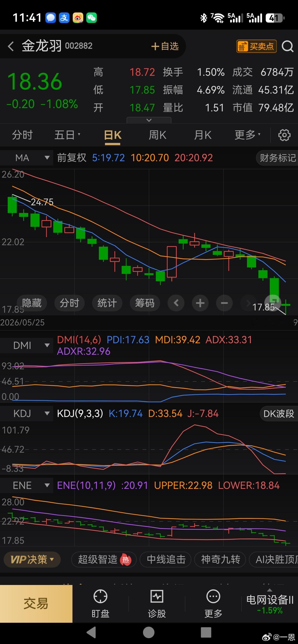Tap MA 5:19.72 value label
Viewport: 298px width, 644px height.
[x=108, y=158]
